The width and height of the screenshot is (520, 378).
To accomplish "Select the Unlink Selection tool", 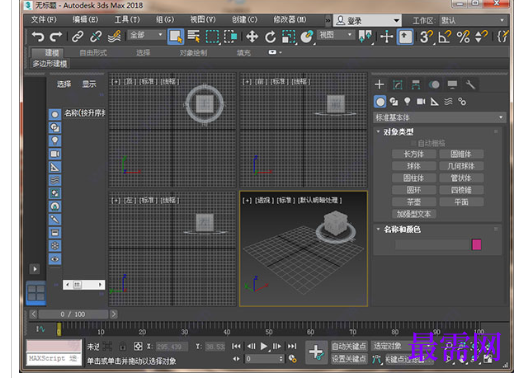I will 96,36.
